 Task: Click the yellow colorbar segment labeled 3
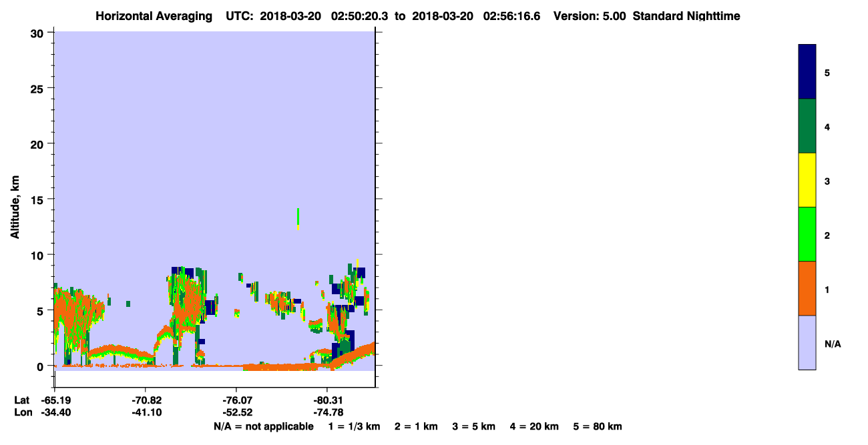pos(807,180)
